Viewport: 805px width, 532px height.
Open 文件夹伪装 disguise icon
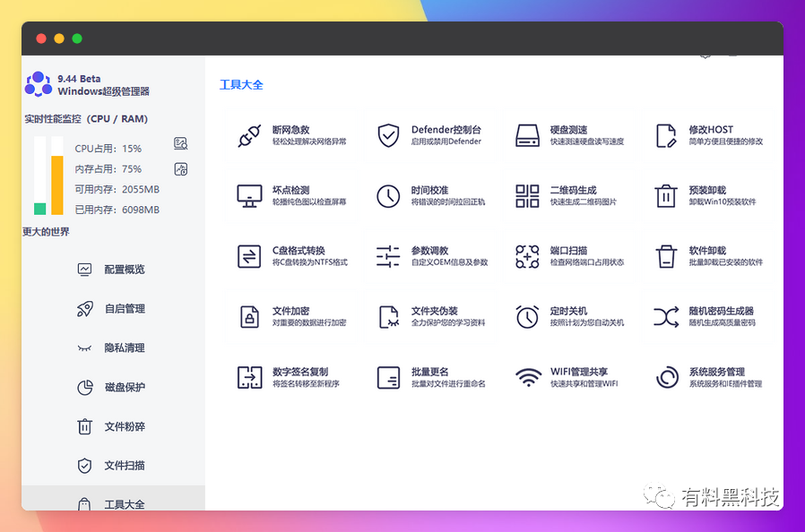click(388, 316)
